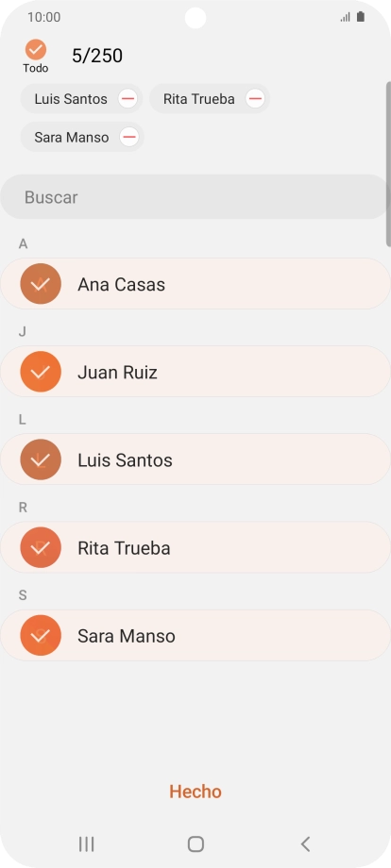Deselect Luis Santos contact checkmark
The width and height of the screenshot is (391, 868).
click(41, 459)
